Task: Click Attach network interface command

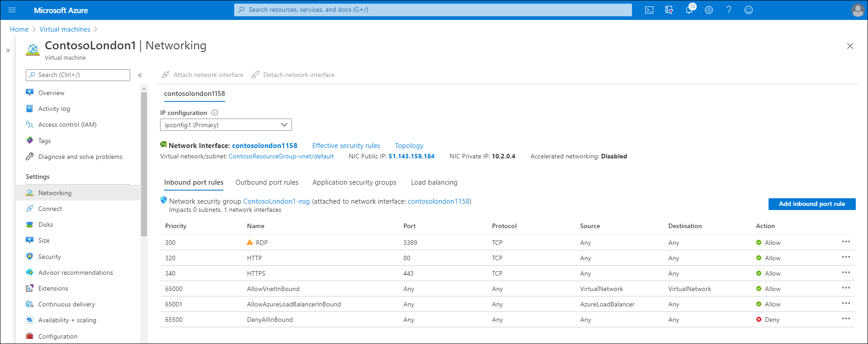Action: click(203, 75)
